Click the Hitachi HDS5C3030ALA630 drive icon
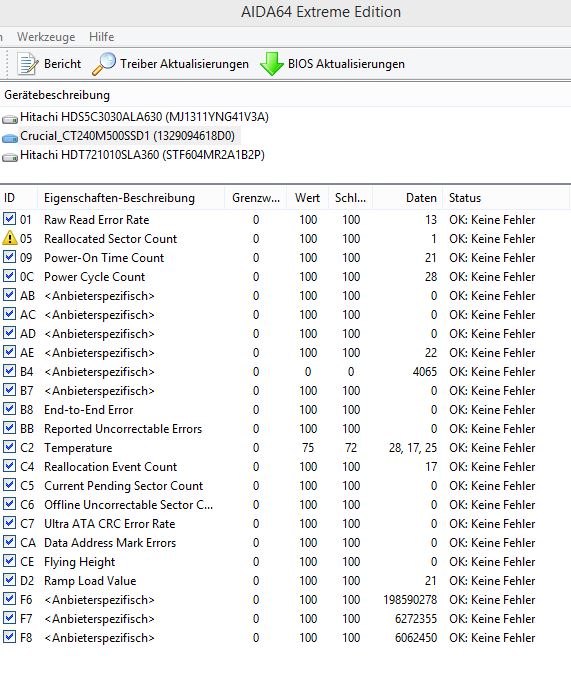 point(10,119)
